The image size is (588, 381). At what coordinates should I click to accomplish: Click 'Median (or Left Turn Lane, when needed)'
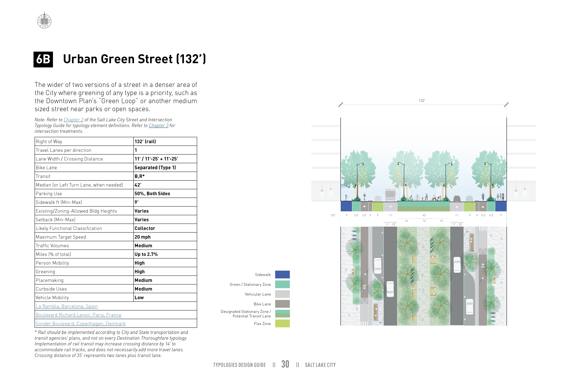tap(79, 185)
